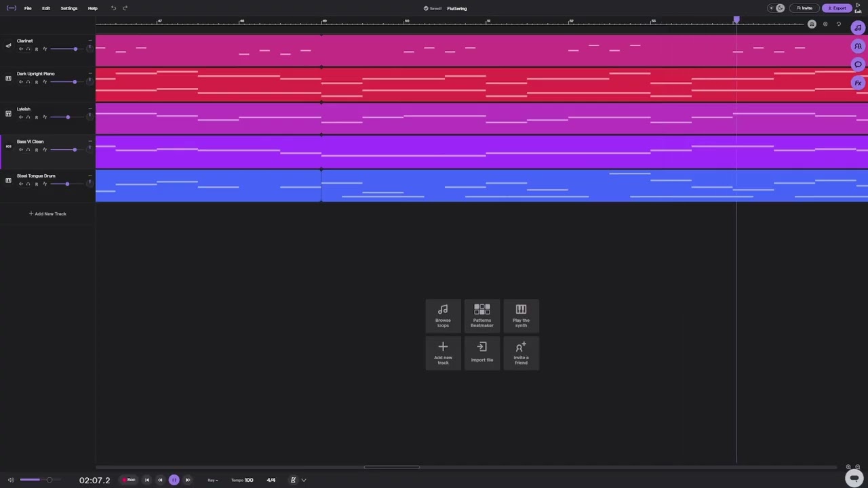
Task: Click Add new track tile
Action: (x=443, y=353)
